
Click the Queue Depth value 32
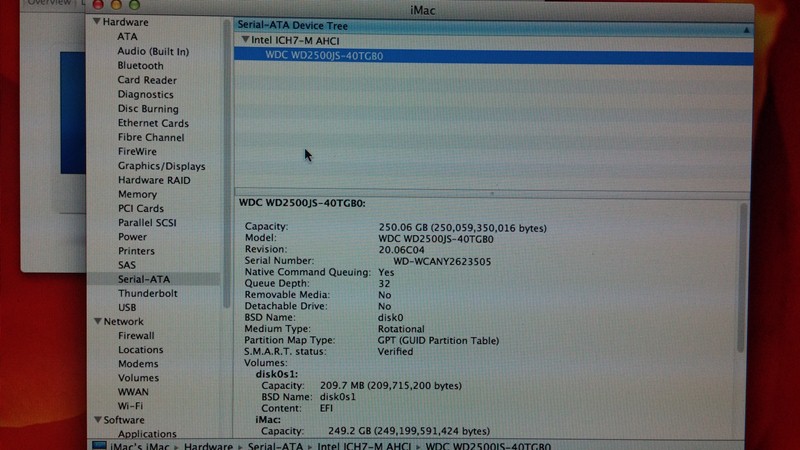coord(384,284)
